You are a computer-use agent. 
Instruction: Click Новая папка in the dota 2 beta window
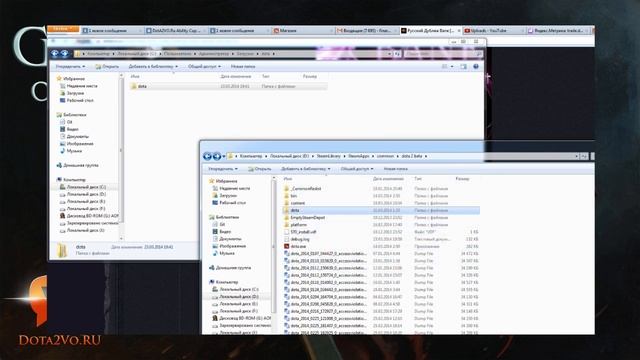(396, 169)
